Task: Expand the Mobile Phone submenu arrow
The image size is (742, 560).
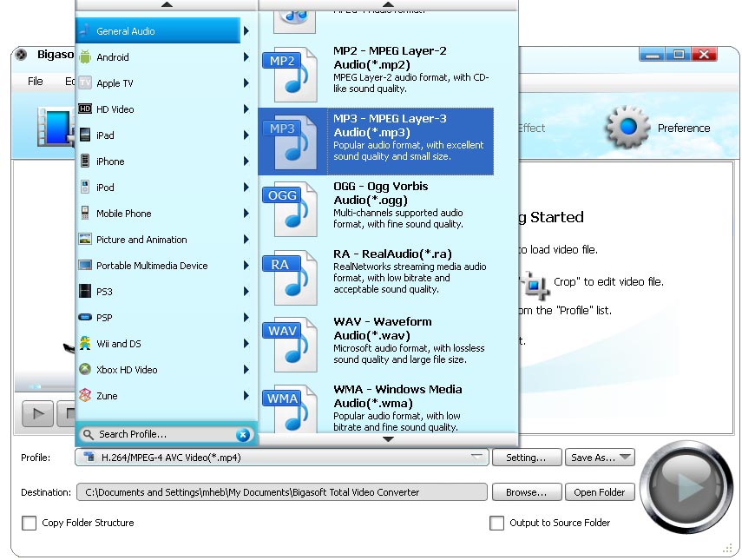Action: (x=246, y=213)
